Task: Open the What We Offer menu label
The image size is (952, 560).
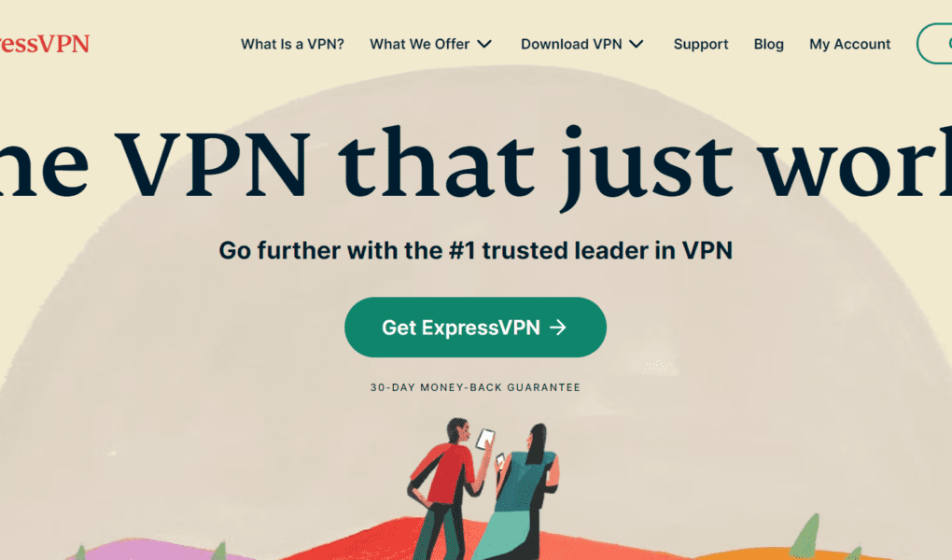Action: [420, 45]
